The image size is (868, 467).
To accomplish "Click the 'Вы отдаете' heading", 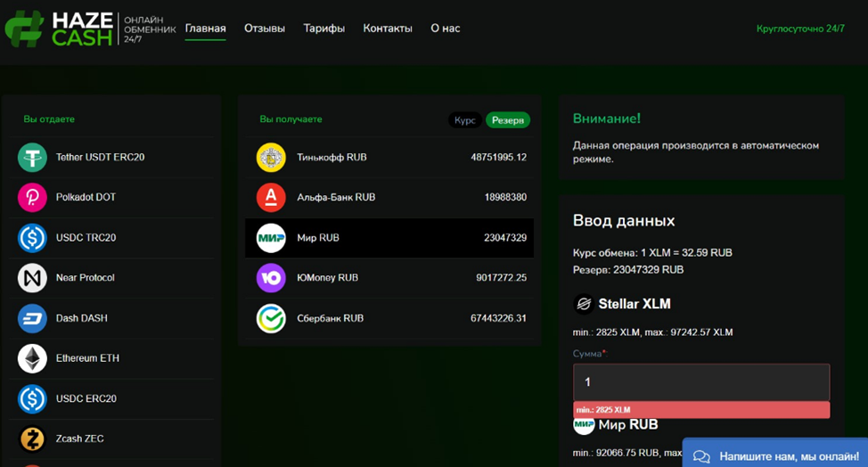I will pos(49,119).
